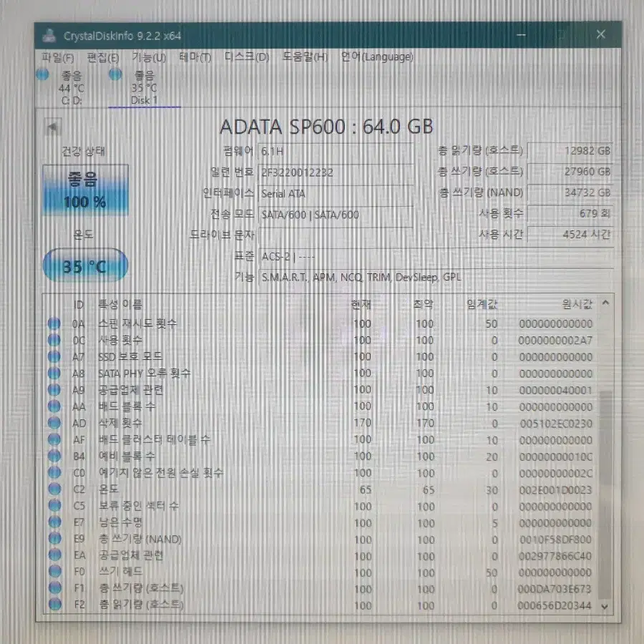Click the status circle for Disk 1
Screen dimensions: 644x644
(x=115, y=74)
